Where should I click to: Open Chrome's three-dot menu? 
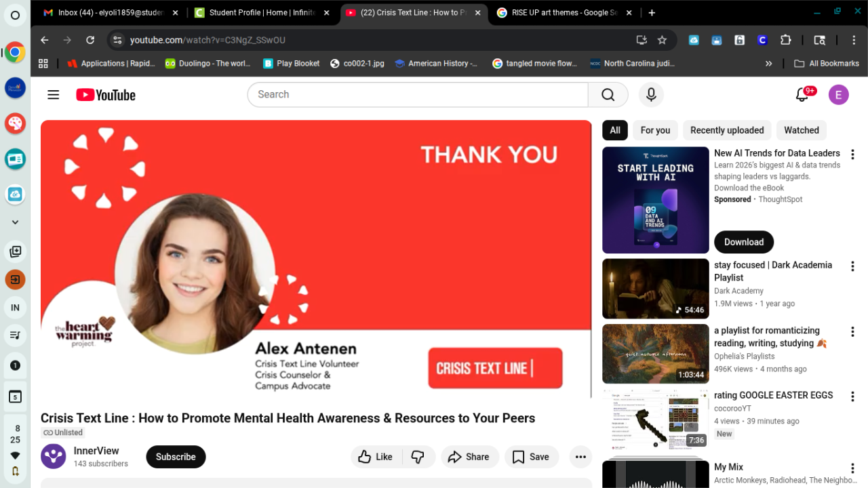(x=854, y=40)
